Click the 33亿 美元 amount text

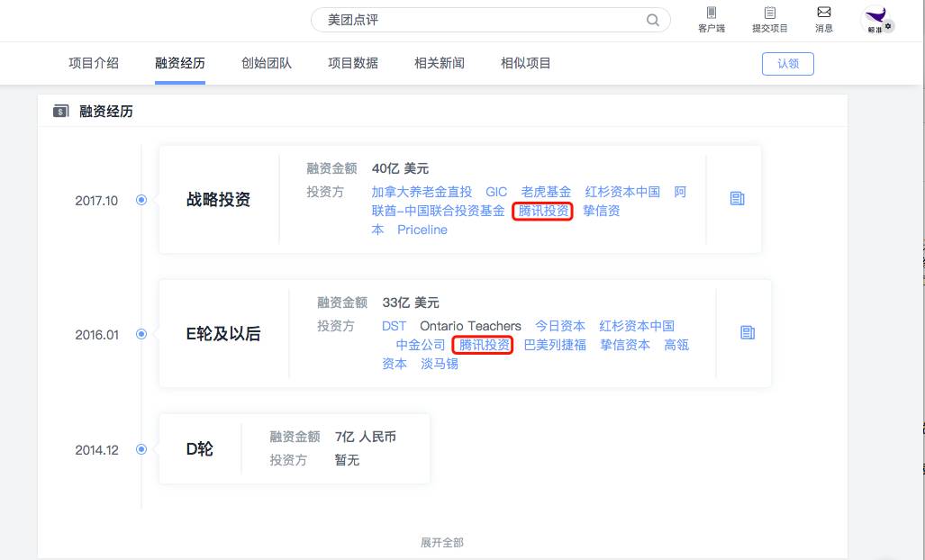[411, 303]
